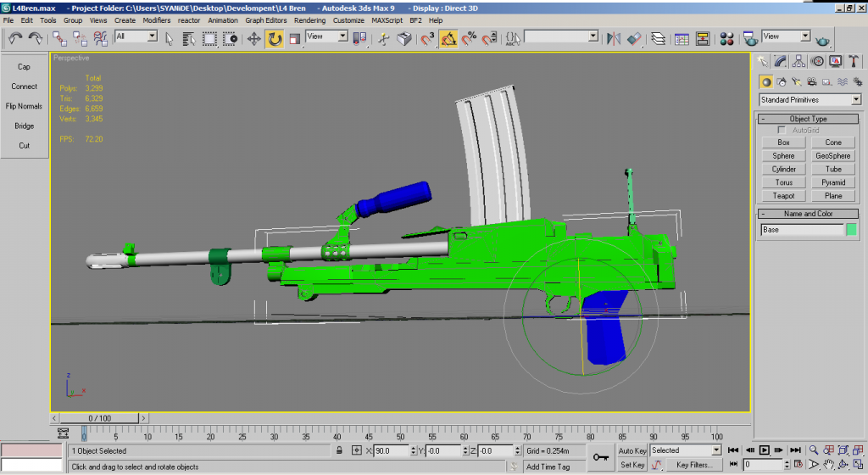The width and height of the screenshot is (868, 475).
Task: Enable the AutoGrid checkbox
Action: [x=782, y=130]
